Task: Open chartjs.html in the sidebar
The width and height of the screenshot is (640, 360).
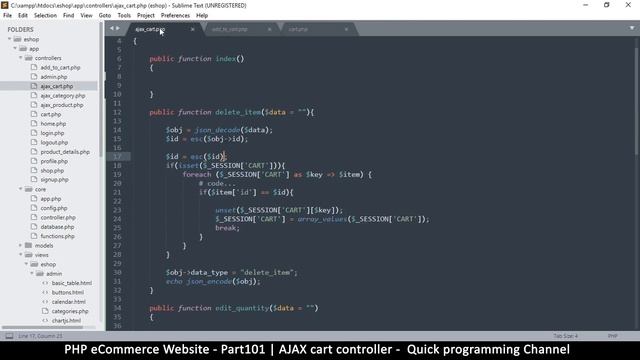Action: tap(66, 320)
